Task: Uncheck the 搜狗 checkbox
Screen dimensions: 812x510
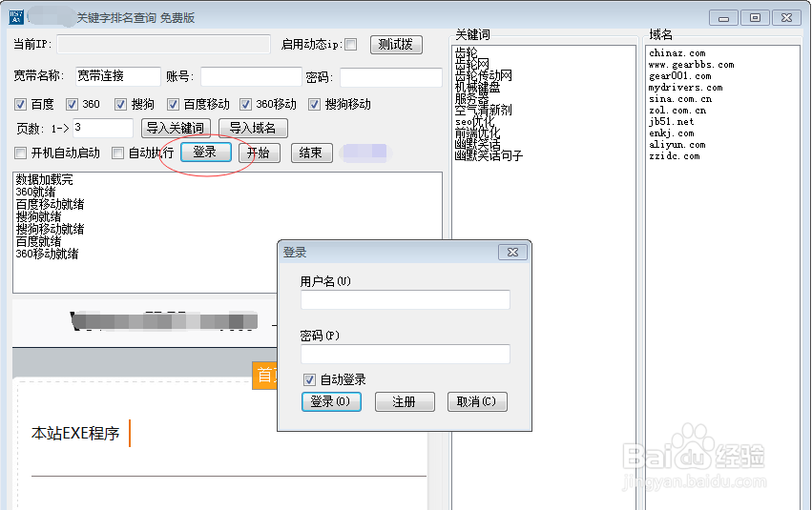Action: coord(120,105)
